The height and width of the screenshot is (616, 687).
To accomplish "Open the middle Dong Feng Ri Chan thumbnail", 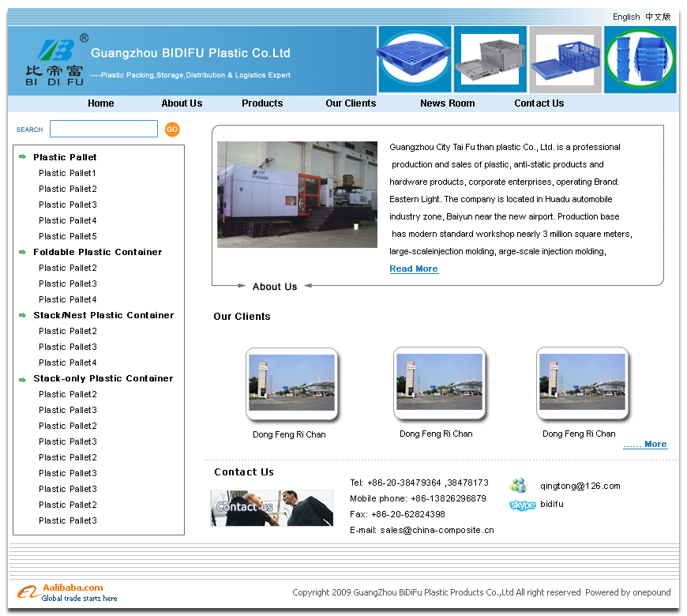I will point(440,382).
